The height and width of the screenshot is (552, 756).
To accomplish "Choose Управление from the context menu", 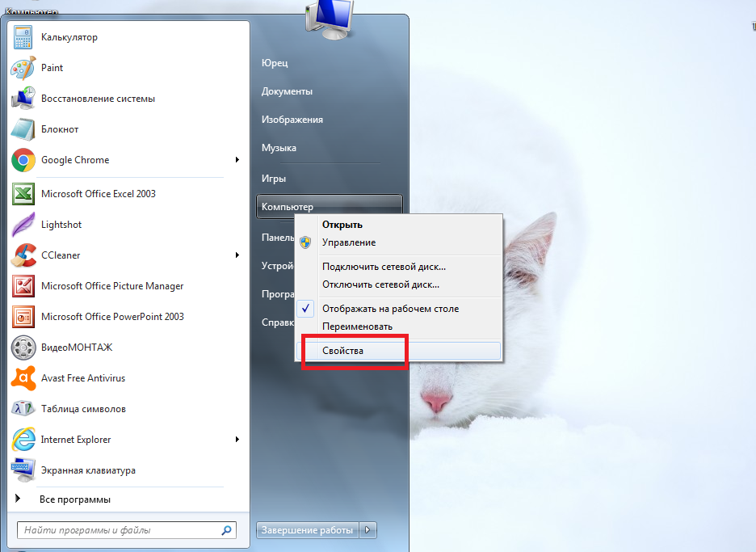I will click(349, 242).
